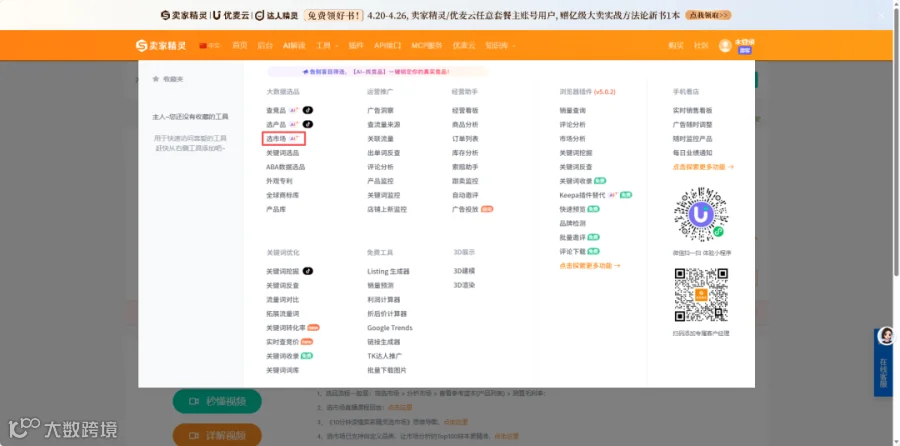This screenshot has width=900, height=446.
Task: Open 每日业绩通知 tool
Action: pyautogui.click(x=693, y=153)
